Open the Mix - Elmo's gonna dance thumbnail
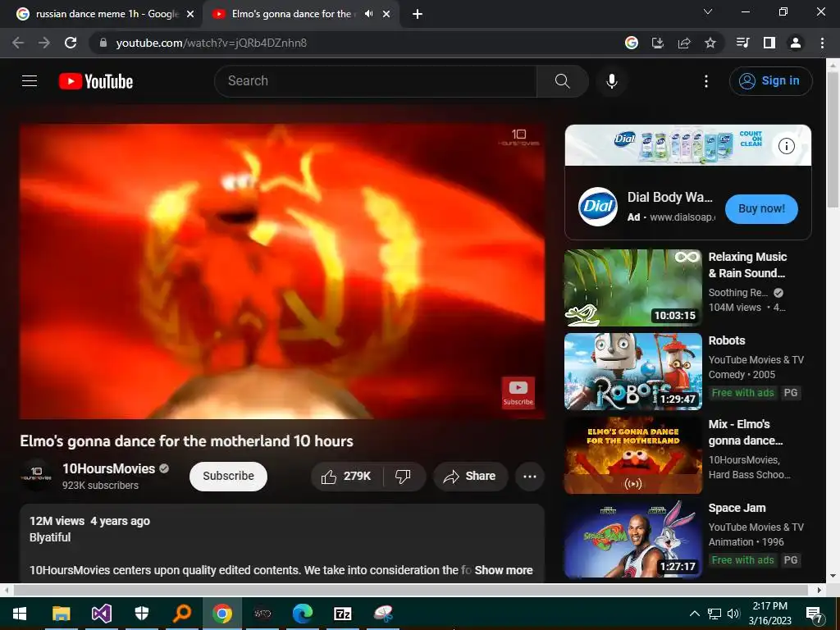The width and height of the screenshot is (840, 630). 633,454
